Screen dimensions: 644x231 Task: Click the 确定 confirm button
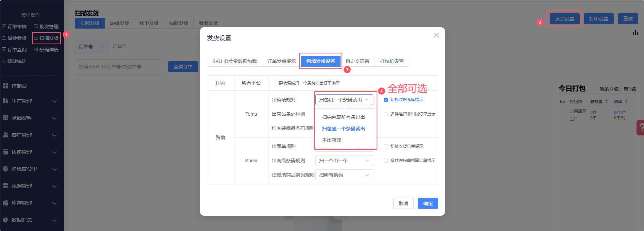click(428, 203)
